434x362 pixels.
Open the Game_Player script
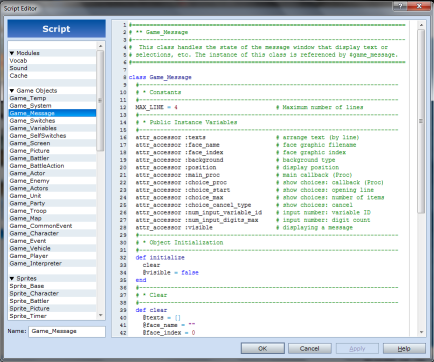coord(52,256)
